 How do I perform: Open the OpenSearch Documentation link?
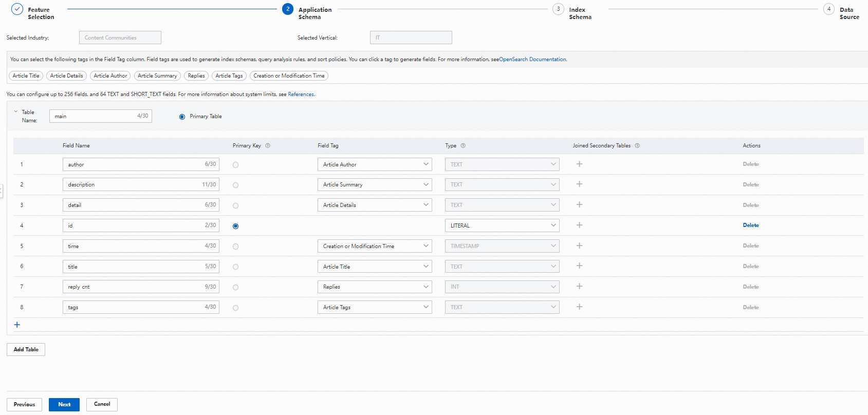[532, 60]
